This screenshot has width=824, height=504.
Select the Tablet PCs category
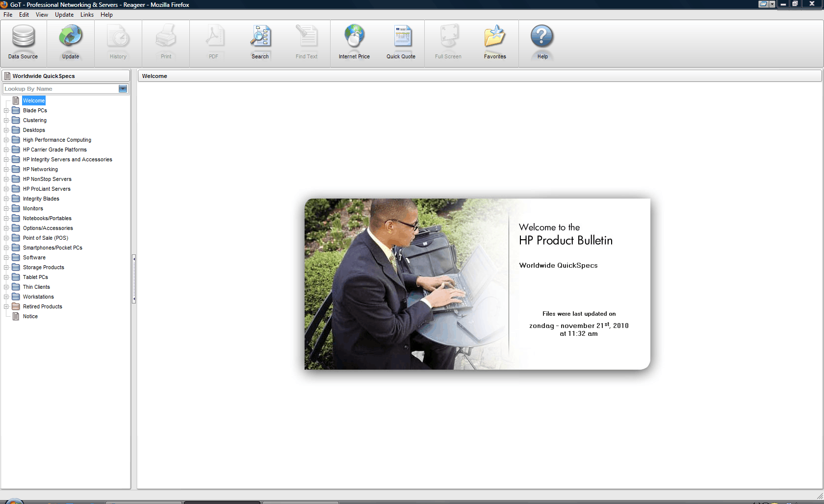tap(35, 277)
